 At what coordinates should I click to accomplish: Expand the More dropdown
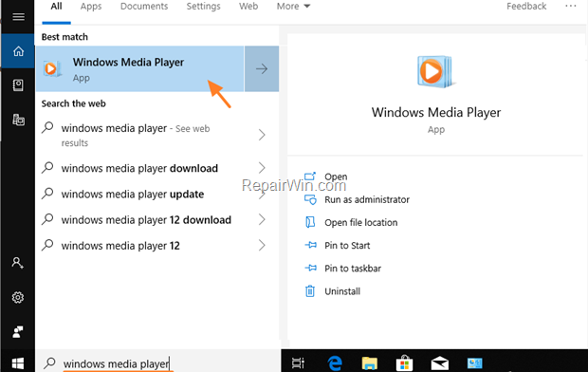pos(293,7)
